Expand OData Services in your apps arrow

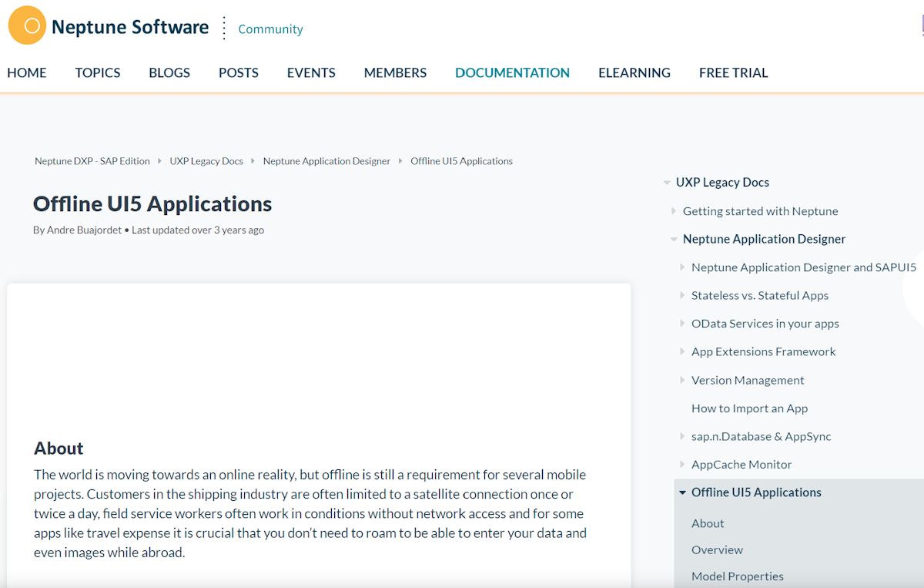pos(682,324)
